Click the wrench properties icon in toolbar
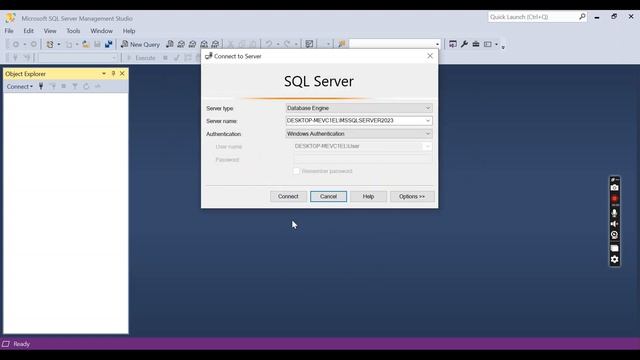This screenshot has height=360, width=640. [x=464, y=44]
